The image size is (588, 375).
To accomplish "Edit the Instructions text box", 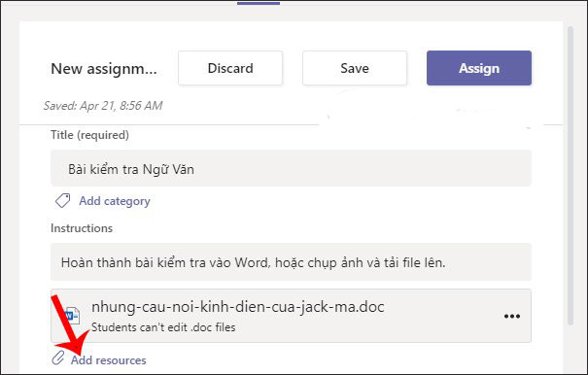I will [x=291, y=262].
